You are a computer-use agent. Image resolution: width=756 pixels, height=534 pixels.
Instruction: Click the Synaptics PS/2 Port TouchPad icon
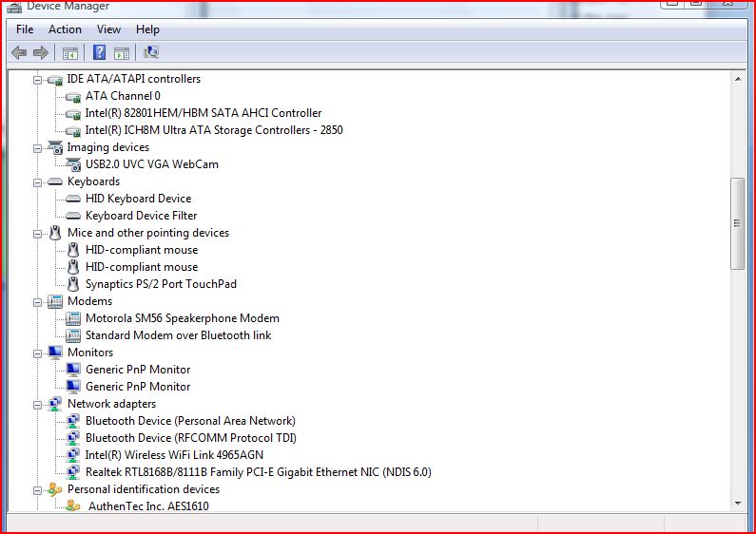tap(73, 284)
